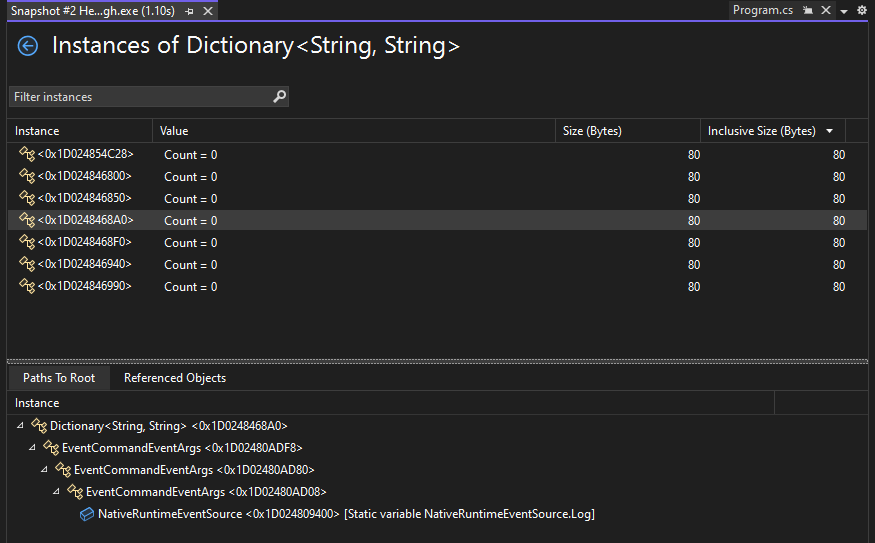
Task: Click the object icon of instance 0x1D024854C28
Action: (x=27, y=154)
